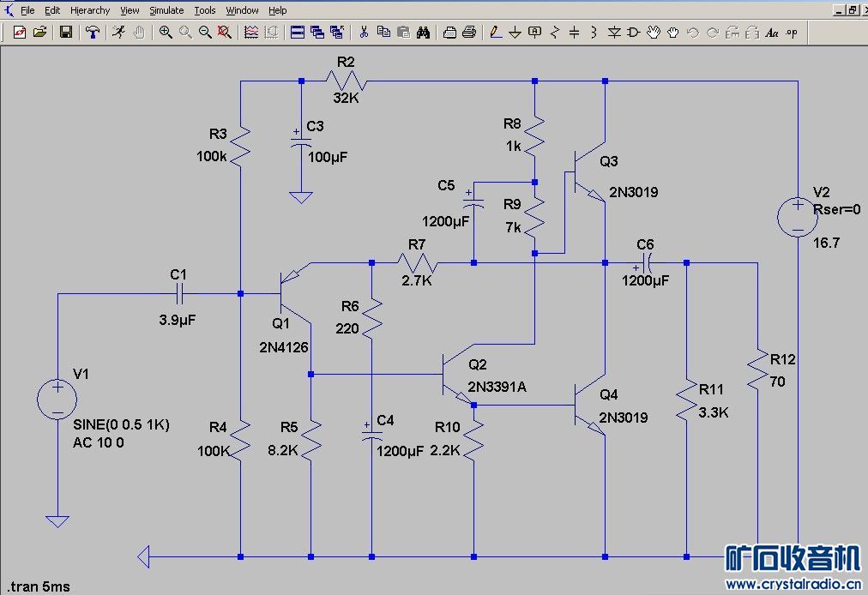Add a SPICE directive with .op icon
The width and height of the screenshot is (868, 595).
click(x=791, y=33)
